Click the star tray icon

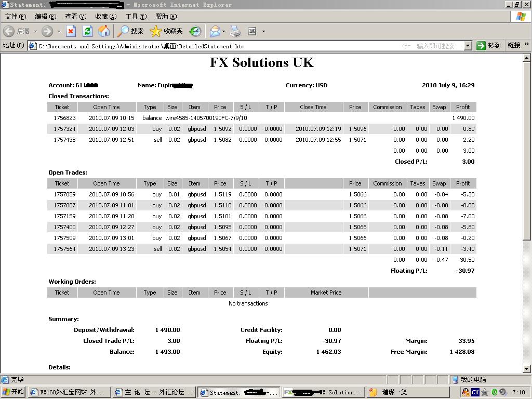(x=485, y=392)
